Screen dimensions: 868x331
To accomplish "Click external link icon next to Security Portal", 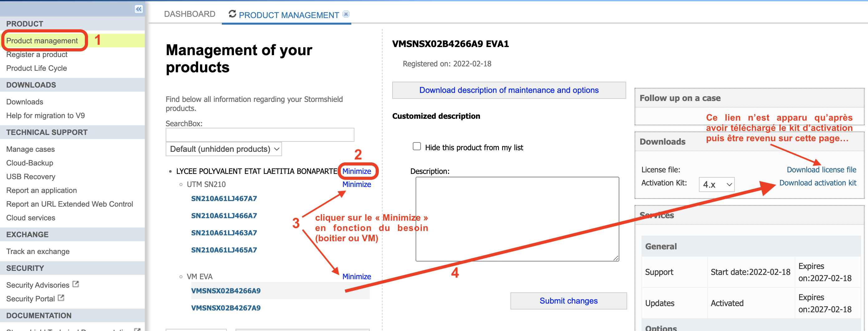I will coord(61,298).
